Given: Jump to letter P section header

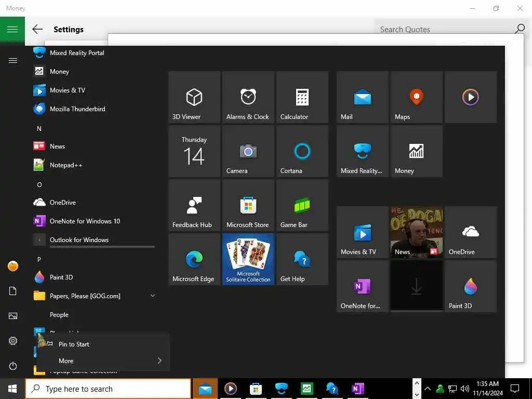Looking at the screenshot, I should tap(39, 260).
